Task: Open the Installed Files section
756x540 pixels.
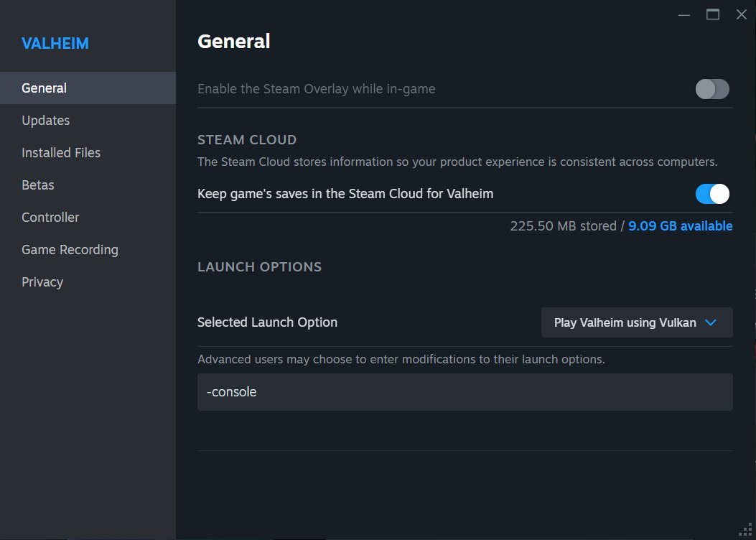Action: (61, 152)
